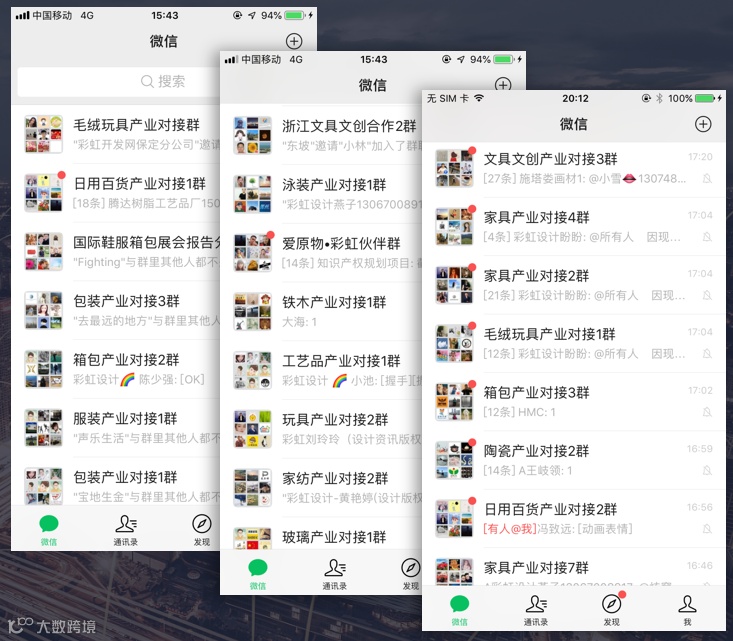The width and height of the screenshot is (733, 641).
Task: Open 我 tab in the right window
Action: pos(687,610)
